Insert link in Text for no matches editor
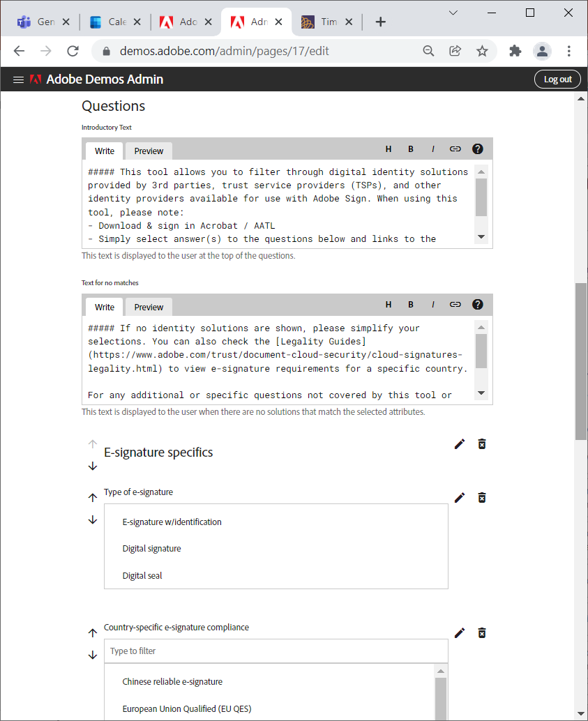The width and height of the screenshot is (588, 721). tap(455, 305)
